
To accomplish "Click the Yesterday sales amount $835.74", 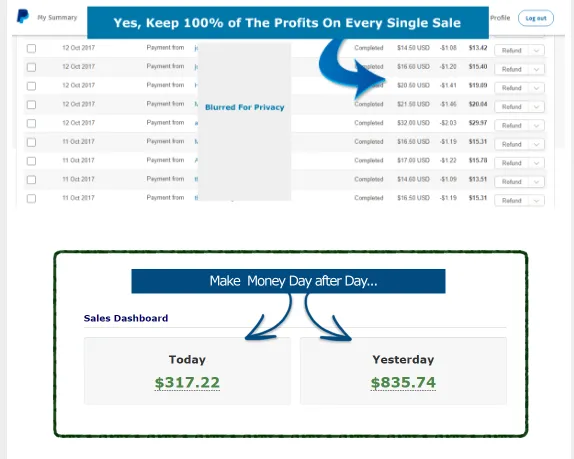I will click(403, 383).
